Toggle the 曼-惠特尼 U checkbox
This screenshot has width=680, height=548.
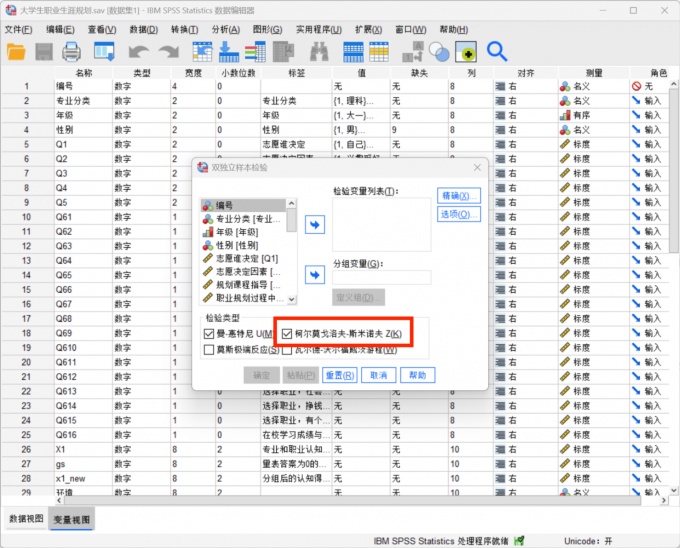tap(209, 334)
